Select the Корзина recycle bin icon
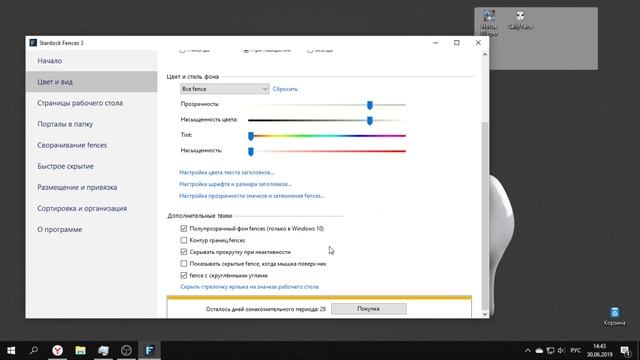 [x=614, y=316]
